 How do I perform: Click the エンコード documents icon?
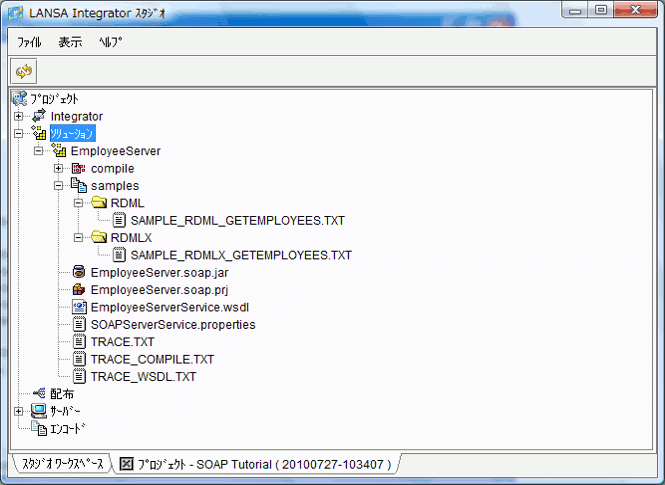(x=39, y=428)
